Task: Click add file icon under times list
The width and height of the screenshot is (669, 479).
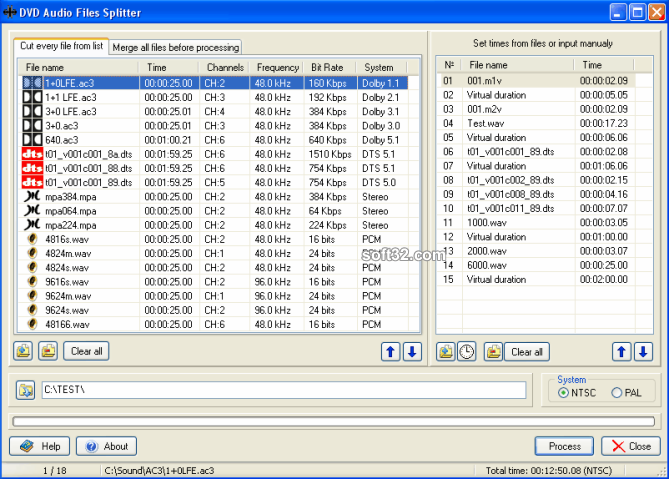Action: (446, 352)
